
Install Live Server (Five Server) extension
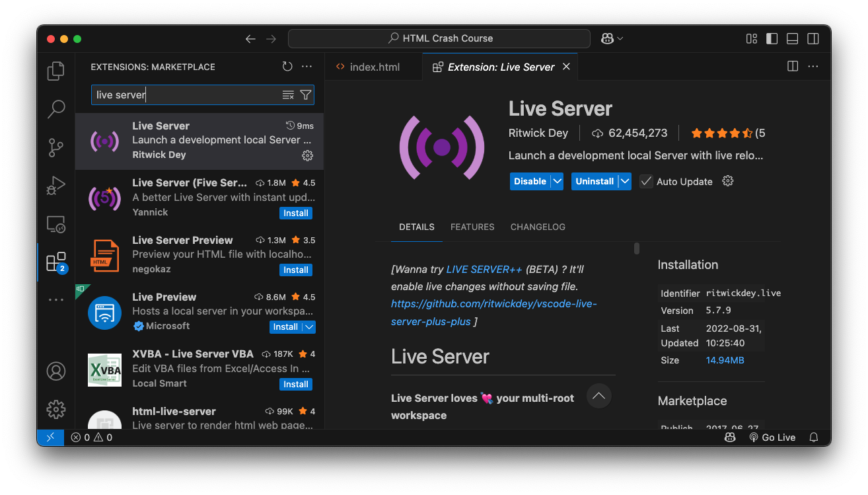295,213
